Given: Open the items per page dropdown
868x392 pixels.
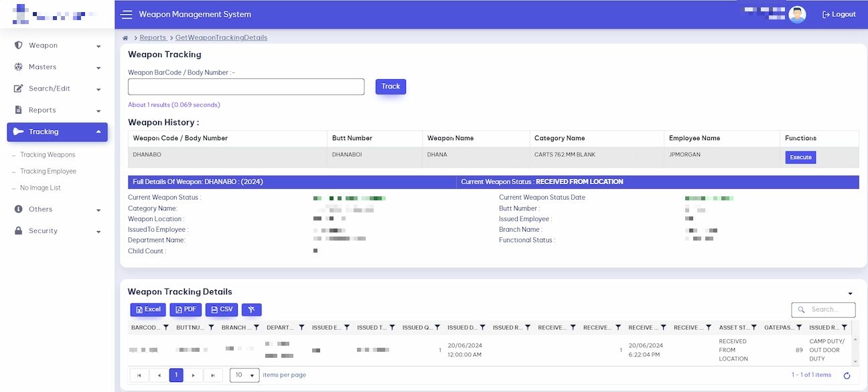Looking at the screenshot, I should tap(244, 375).
